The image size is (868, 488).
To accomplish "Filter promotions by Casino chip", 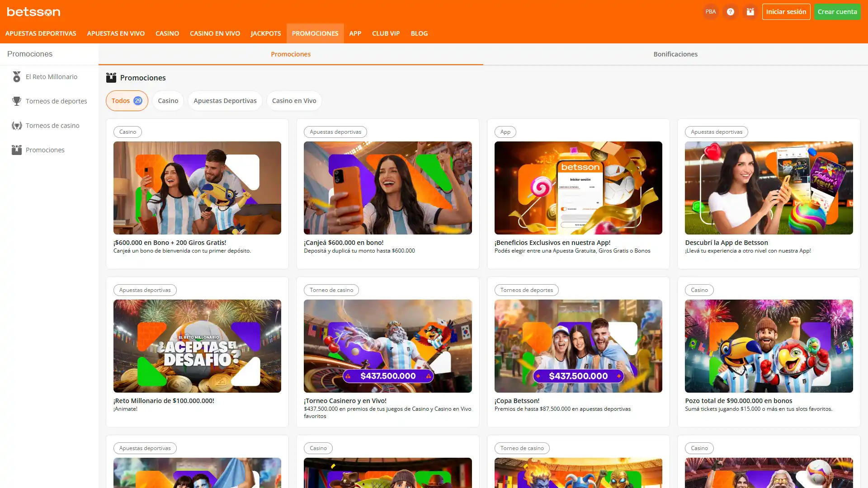I will click(x=168, y=101).
